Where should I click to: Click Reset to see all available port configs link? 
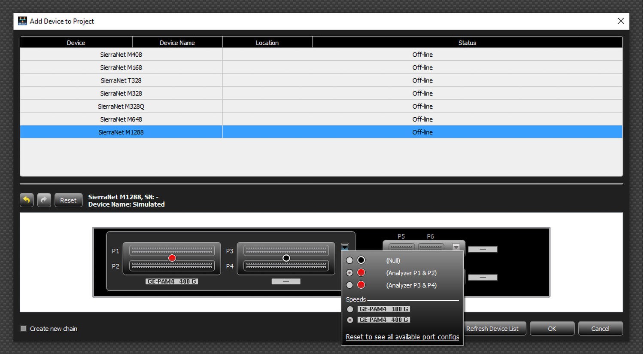(402, 337)
